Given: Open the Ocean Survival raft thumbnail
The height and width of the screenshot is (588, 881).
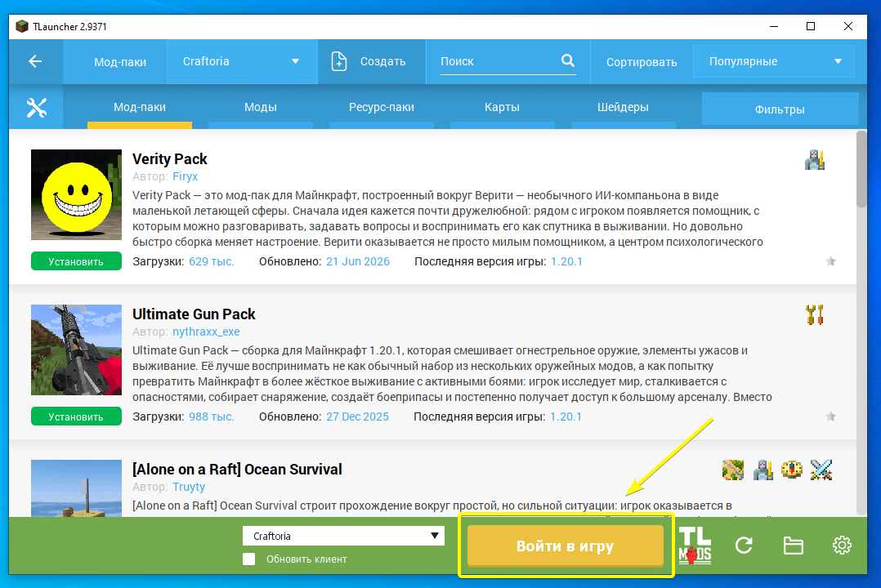Looking at the screenshot, I should 76,488.
